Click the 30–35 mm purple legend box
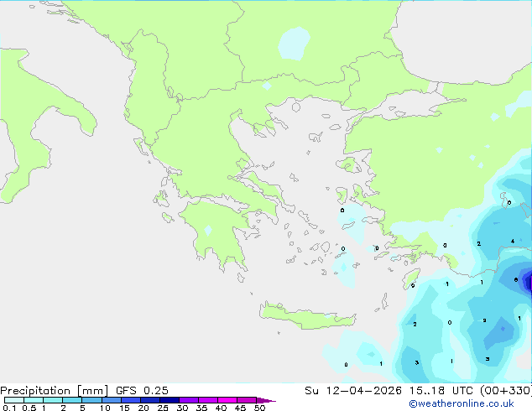Image resolution: width=532 pixels, height=411 pixels. [188, 400]
